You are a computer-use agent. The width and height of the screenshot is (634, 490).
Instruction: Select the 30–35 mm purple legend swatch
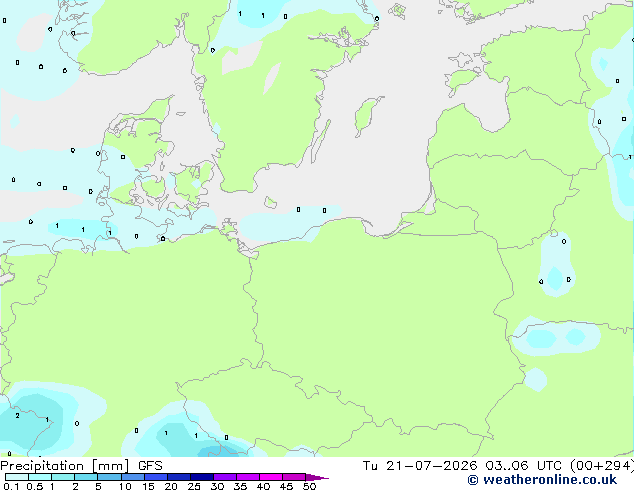point(225,477)
